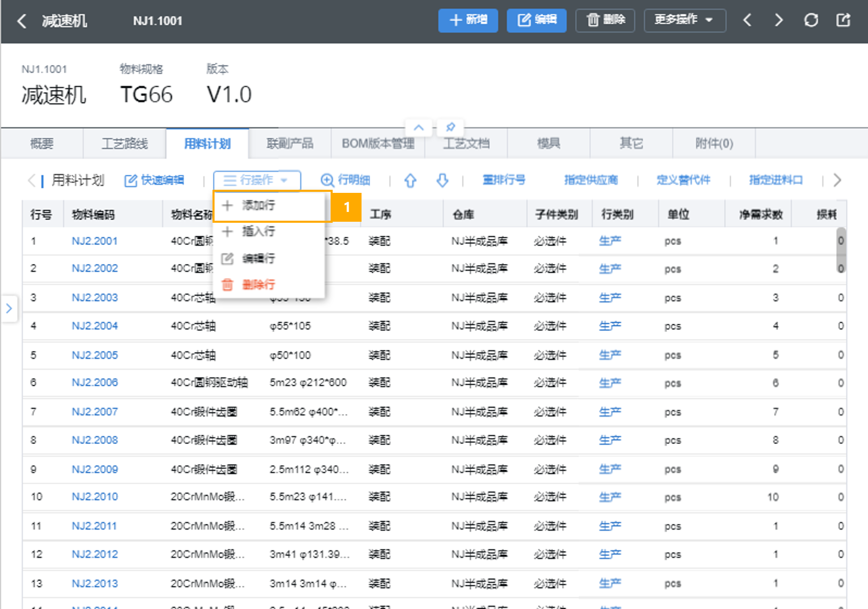Select the 用料计划 tab

coord(207,143)
